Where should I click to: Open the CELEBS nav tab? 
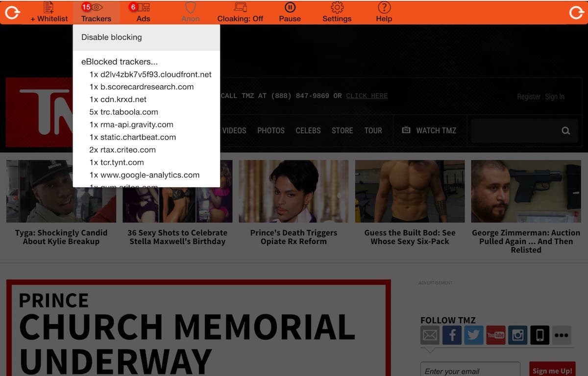pos(308,130)
